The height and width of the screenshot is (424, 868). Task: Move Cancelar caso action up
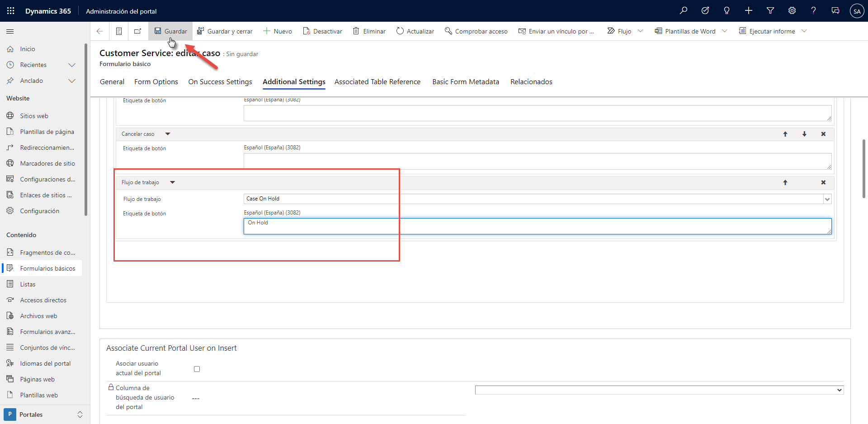(x=785, y=134)
